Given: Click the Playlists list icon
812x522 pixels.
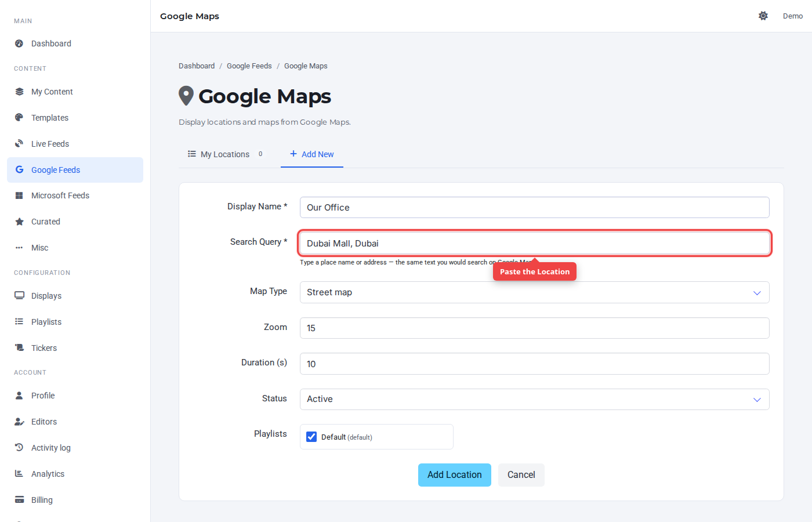Looking at the screenshot, I should pos(19,322).
